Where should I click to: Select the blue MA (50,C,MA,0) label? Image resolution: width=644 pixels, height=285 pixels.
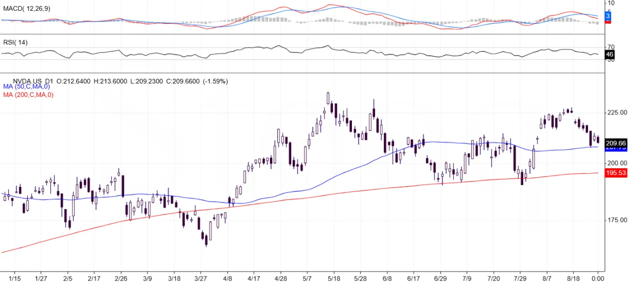coord(26,87)
